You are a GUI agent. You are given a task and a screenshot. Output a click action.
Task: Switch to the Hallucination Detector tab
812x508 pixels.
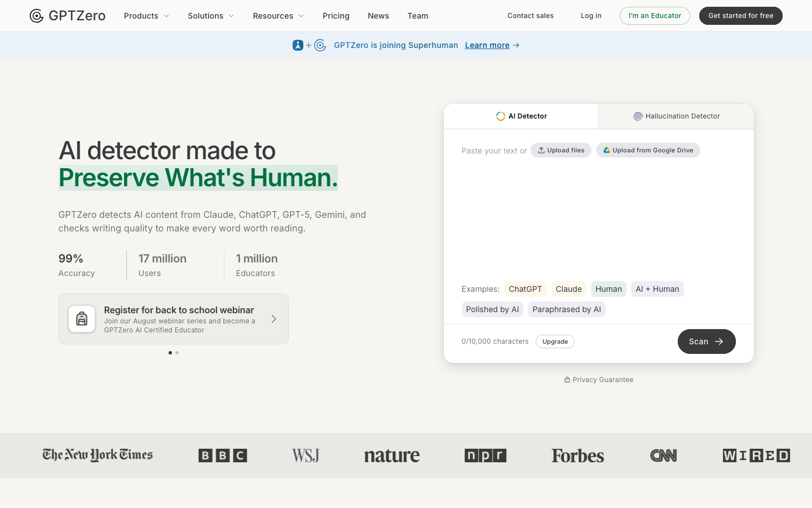[x=676, y=116]
